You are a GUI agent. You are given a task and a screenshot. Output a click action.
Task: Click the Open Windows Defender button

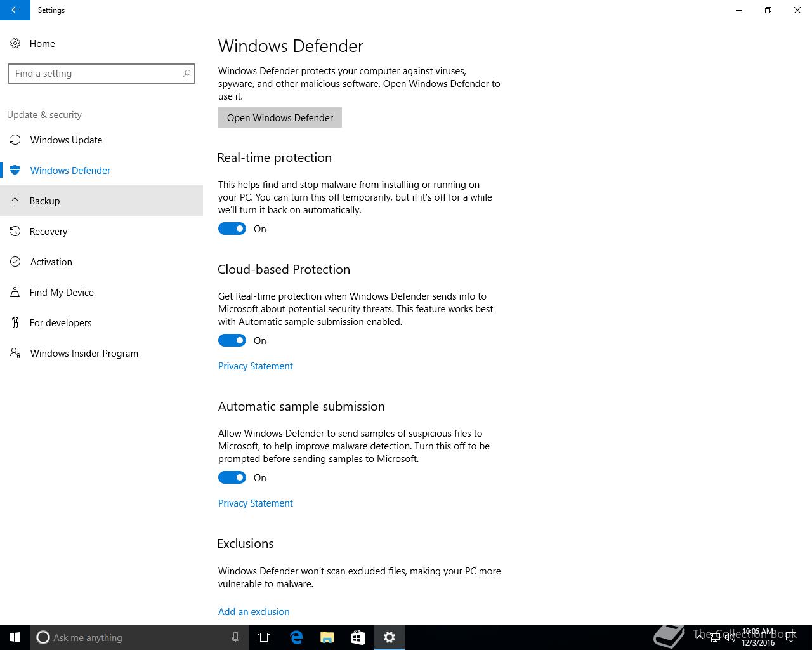click(280, 117)
